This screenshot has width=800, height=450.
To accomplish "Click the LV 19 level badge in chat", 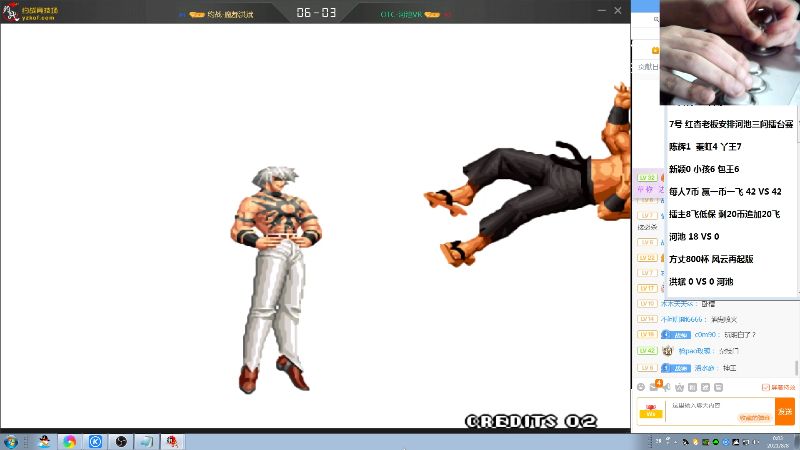I will pos(647,335).
